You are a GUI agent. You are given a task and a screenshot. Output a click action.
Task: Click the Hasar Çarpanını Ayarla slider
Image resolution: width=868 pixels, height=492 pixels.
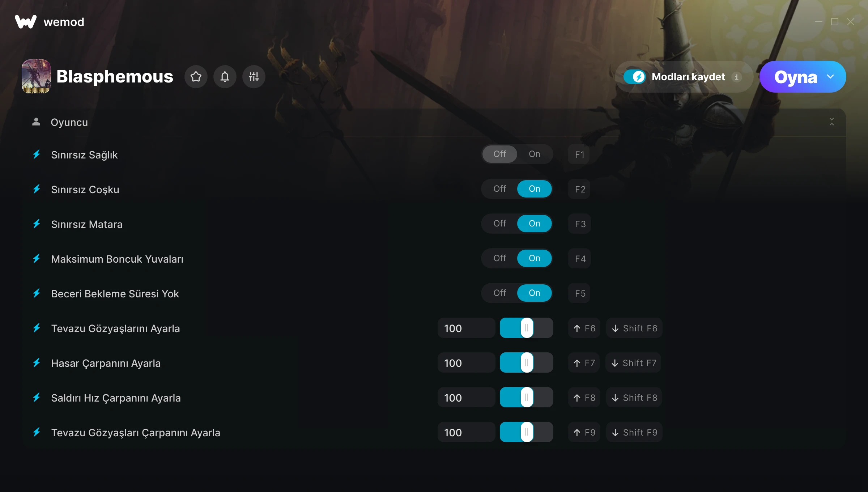point(526,363)
